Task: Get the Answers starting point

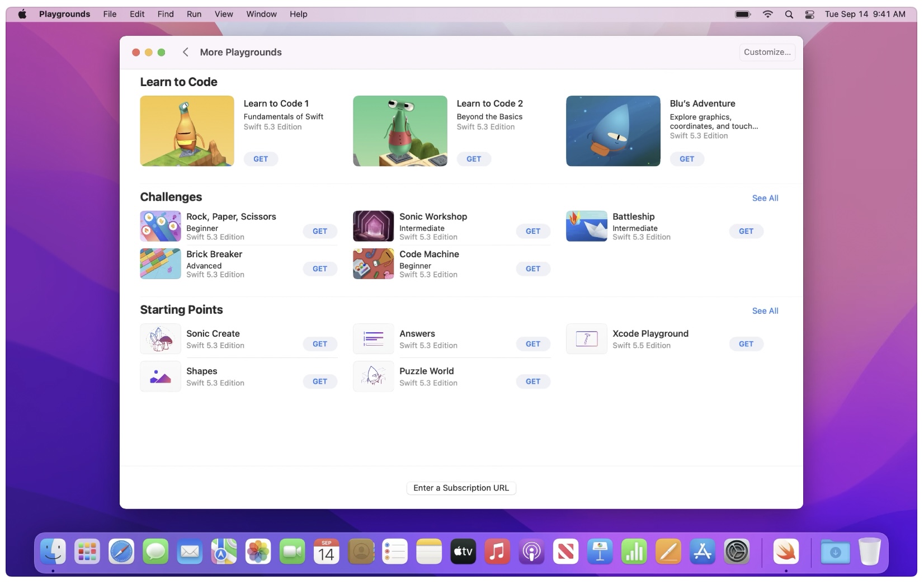Action: click(533, 344)
